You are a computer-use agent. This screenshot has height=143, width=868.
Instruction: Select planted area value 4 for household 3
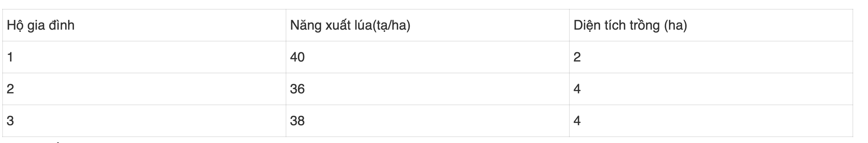point(577,121)
